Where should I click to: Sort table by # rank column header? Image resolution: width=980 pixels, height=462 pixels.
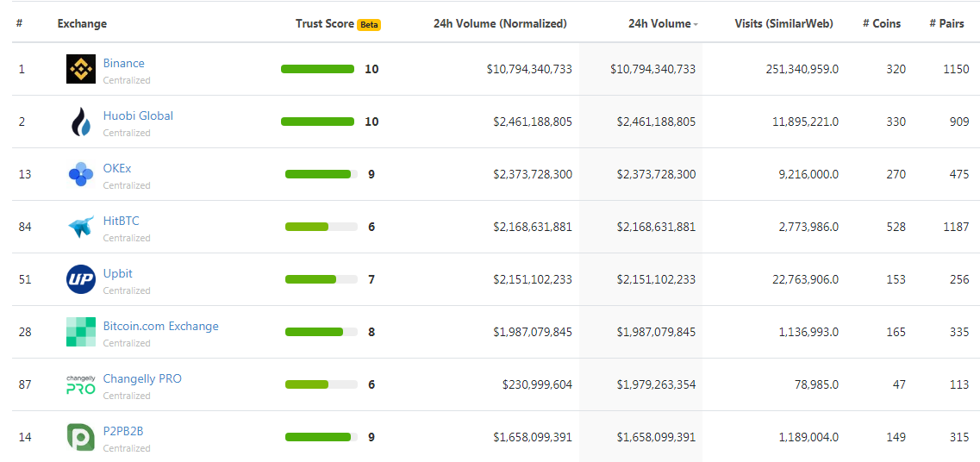click(19, 24)
